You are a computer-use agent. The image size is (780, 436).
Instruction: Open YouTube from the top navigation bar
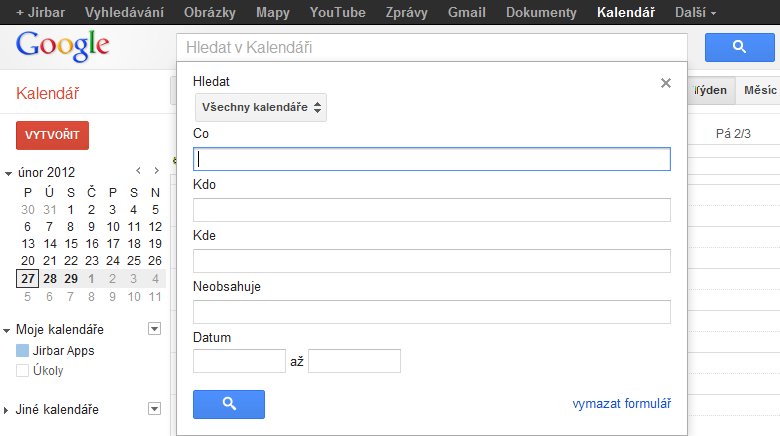(x=337, y=13)
